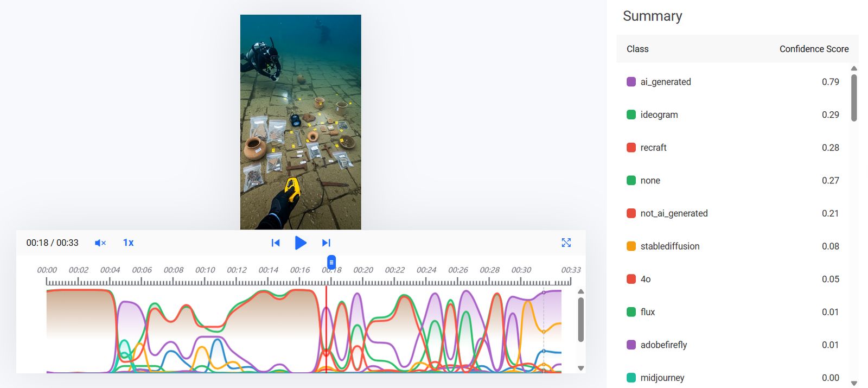The width and height of the screenshot is (868, 388).
Task: Select the not_ai_generated class label
Action: tap(674, 213)
